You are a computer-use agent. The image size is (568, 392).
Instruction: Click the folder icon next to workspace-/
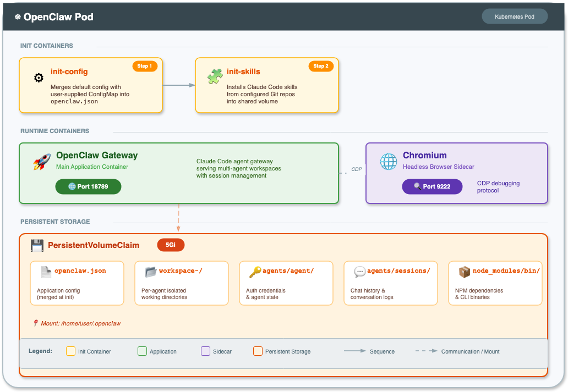(151, 272)
